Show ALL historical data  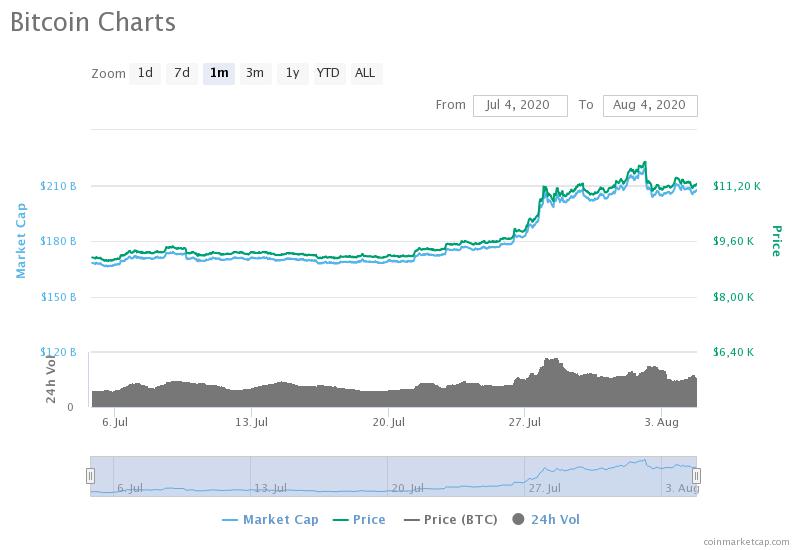[365, 73]
